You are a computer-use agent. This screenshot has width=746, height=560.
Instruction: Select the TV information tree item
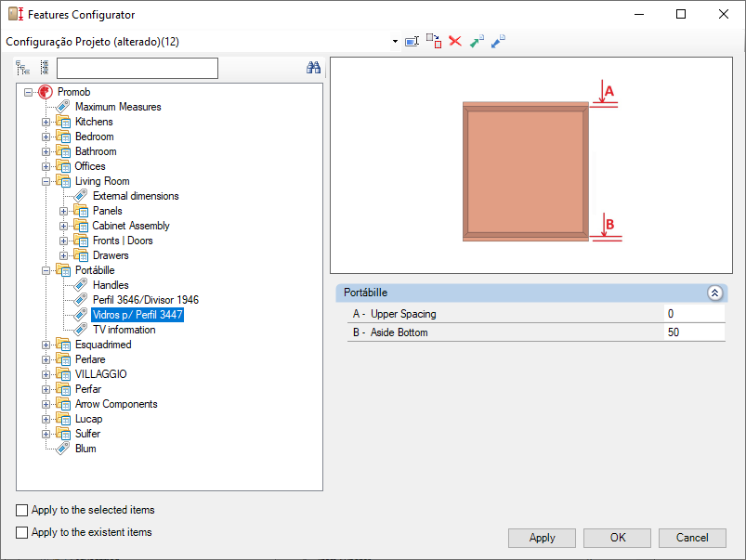coord(124,330)
